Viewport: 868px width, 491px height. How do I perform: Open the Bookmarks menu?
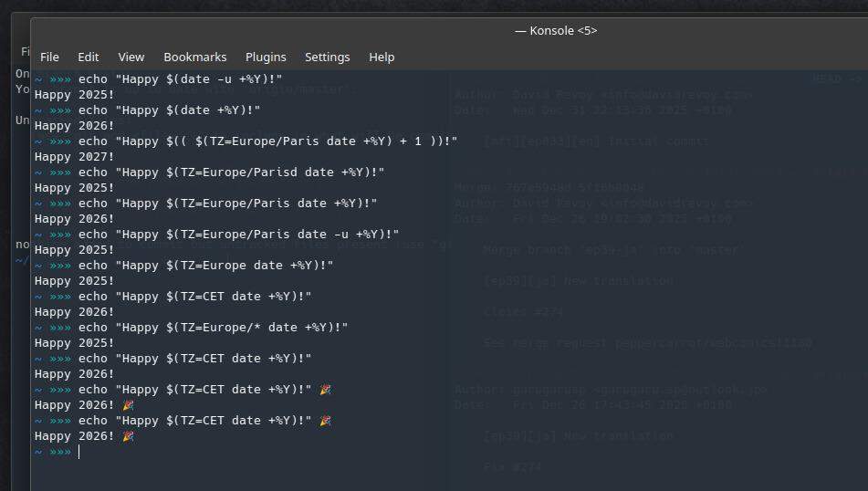tap(195, 57)
